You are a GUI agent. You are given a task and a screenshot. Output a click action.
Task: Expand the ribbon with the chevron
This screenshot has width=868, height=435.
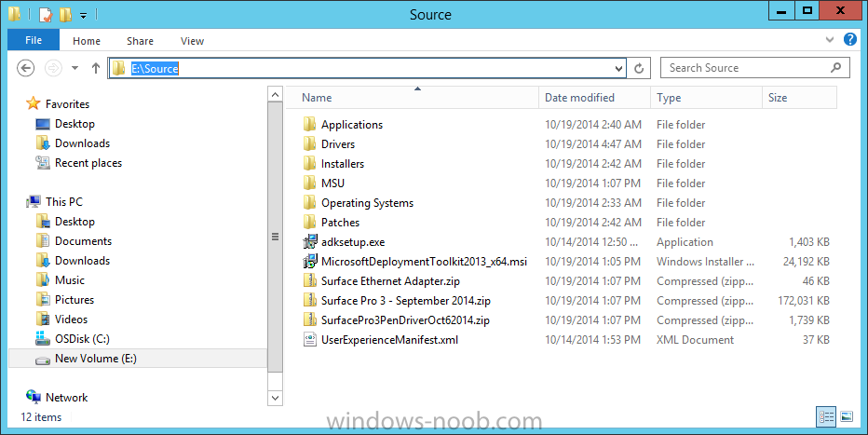tap(829, 40)
